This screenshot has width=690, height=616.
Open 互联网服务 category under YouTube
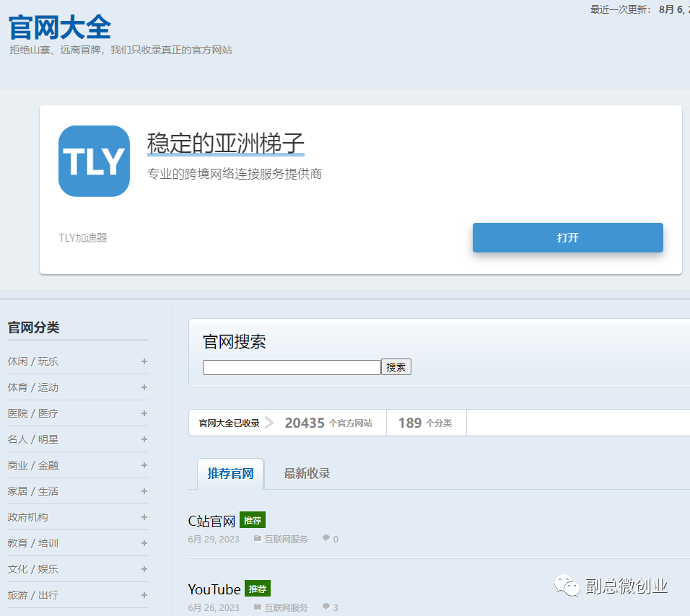click(x=286, y=607)
